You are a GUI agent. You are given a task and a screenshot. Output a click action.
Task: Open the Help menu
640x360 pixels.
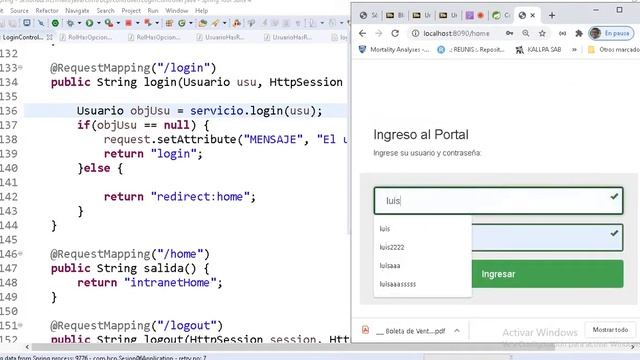tap(201, 11)
